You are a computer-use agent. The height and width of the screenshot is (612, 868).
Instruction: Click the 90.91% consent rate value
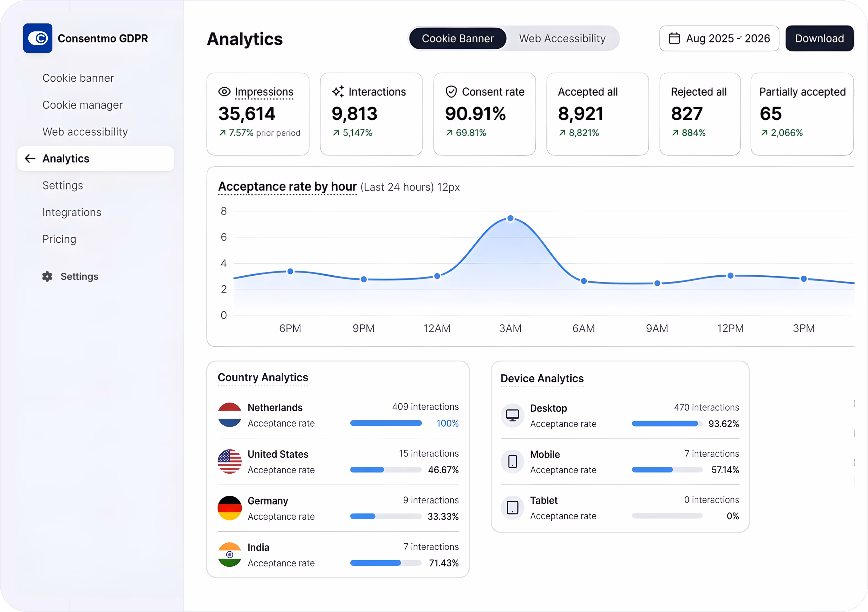tap(475, 113)
